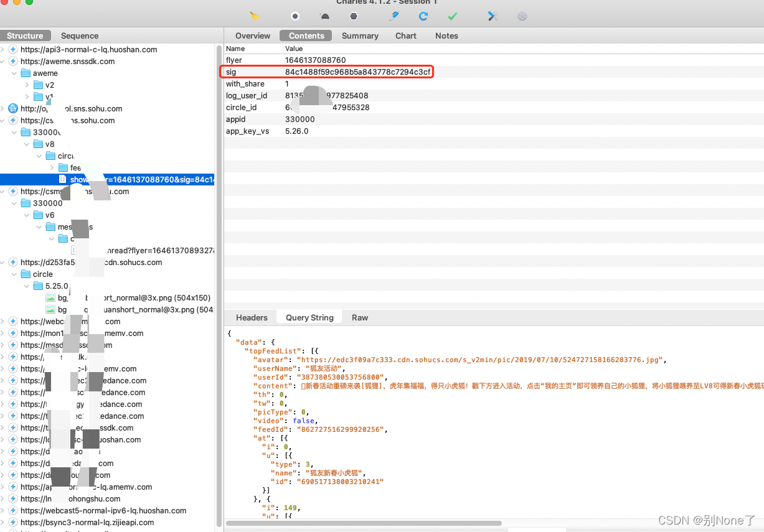
Task: Expand the v2 folder
Action: point(27,85)
